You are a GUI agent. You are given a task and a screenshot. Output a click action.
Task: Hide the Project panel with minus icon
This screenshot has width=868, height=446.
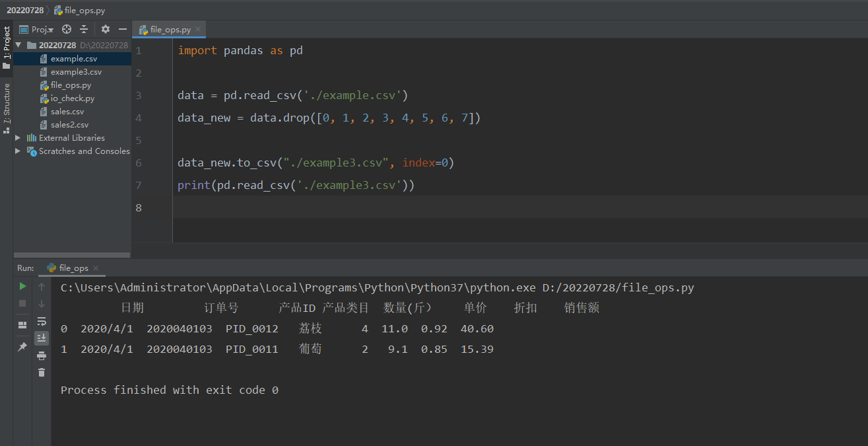click(123, 29)
